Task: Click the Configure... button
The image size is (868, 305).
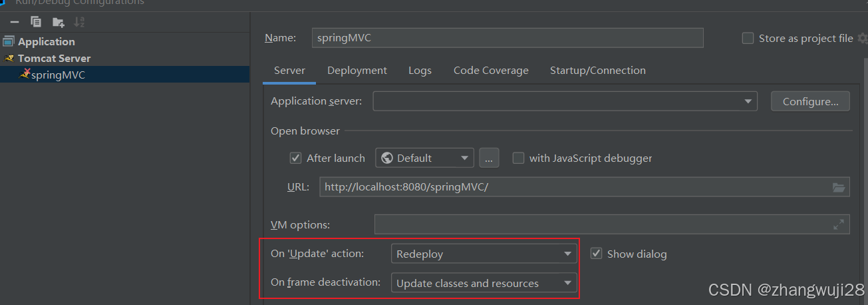Action: [810, 101]
